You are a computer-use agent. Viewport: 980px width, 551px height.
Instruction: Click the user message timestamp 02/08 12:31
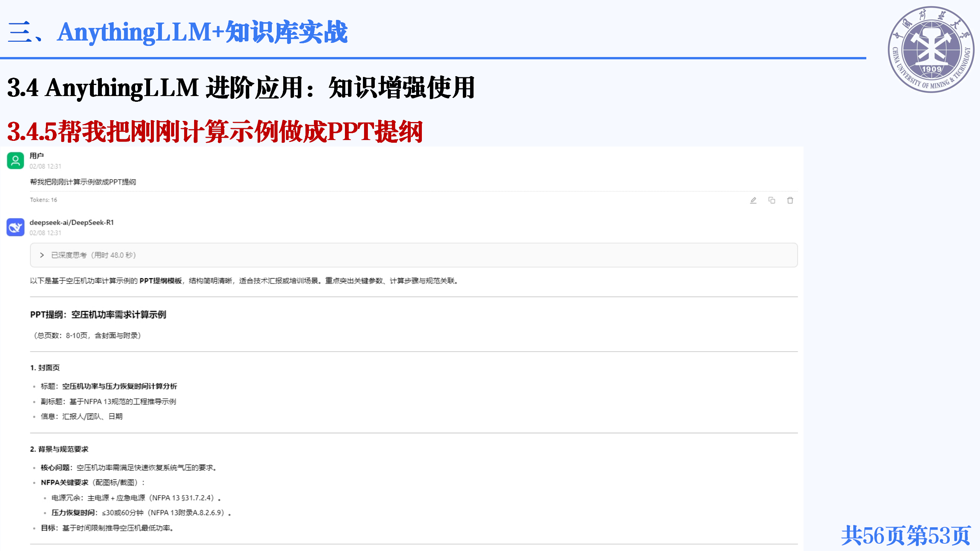coord(45,166)
